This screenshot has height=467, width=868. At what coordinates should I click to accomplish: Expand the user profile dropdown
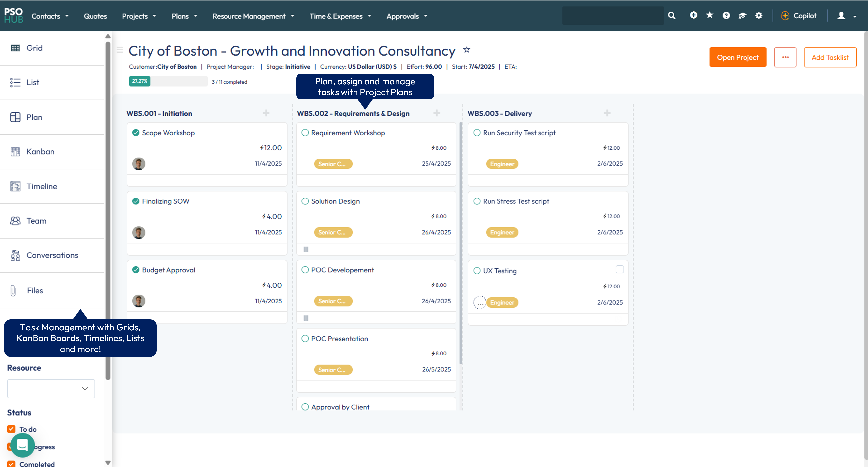tap(846, 16)
